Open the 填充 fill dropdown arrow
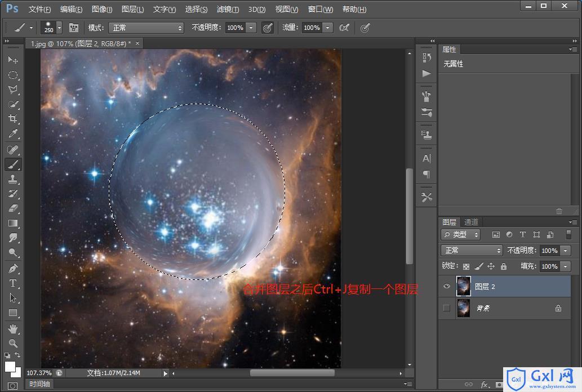Viewport: 582px width, 392px height. pyautogui.click(x=566, y=266)
